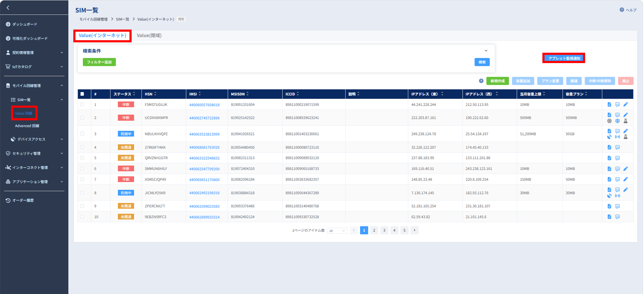Click the satellite dish icon in row JICMLYO5KR
The image size is (644, 294).
click(x=609, y=196)
